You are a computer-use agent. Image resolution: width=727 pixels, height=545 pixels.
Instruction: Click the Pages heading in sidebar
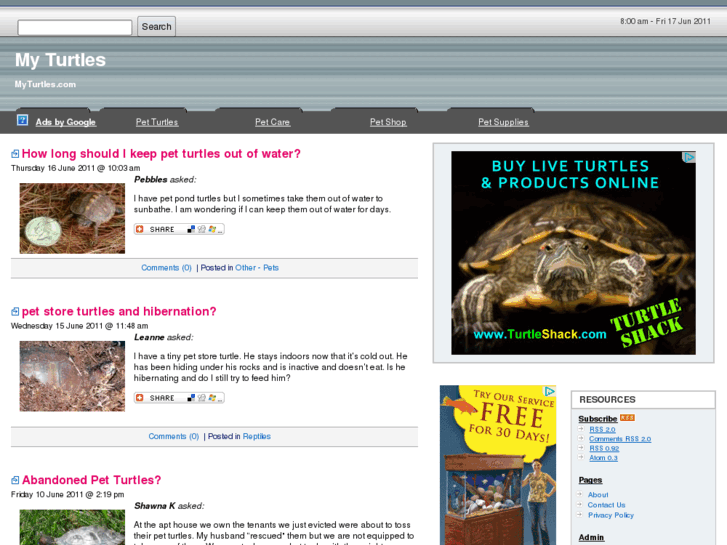tap(590, 480)
